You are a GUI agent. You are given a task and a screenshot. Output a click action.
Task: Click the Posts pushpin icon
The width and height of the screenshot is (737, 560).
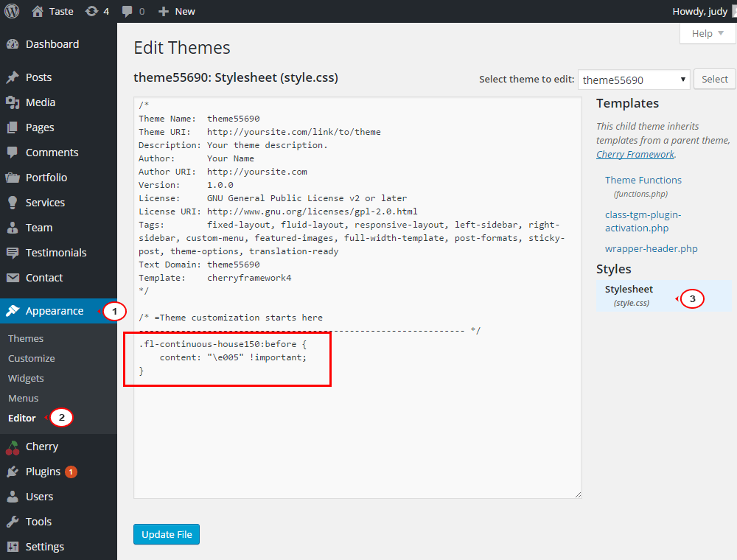(13, 77)
